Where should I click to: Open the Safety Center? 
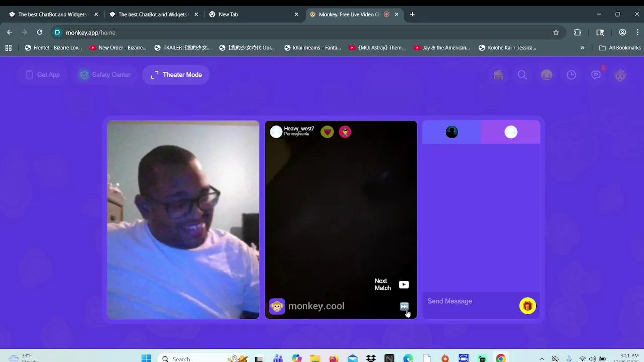(x=105, y=75)
